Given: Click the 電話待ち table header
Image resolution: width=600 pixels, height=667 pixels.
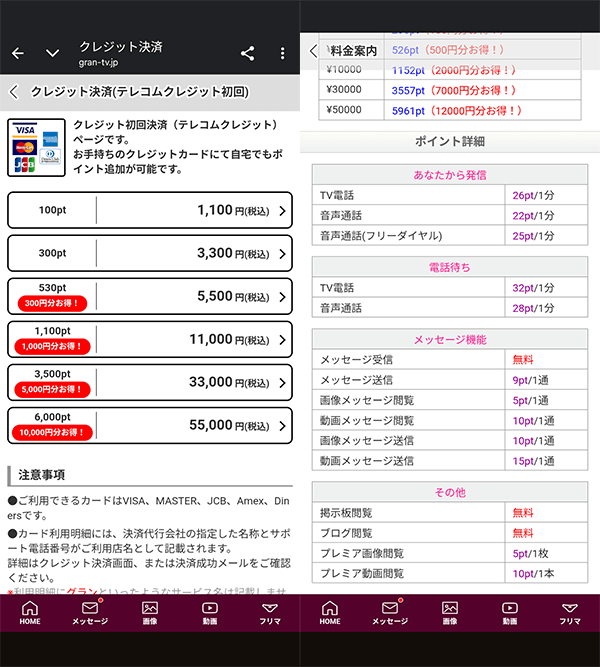Looking at the screenshot, I should click(450, 267).
